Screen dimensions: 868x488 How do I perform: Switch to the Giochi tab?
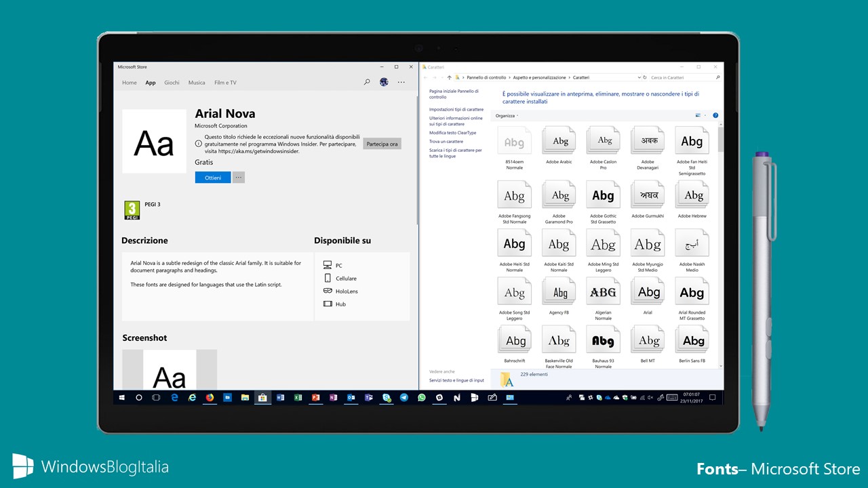[x=172, y=83]
